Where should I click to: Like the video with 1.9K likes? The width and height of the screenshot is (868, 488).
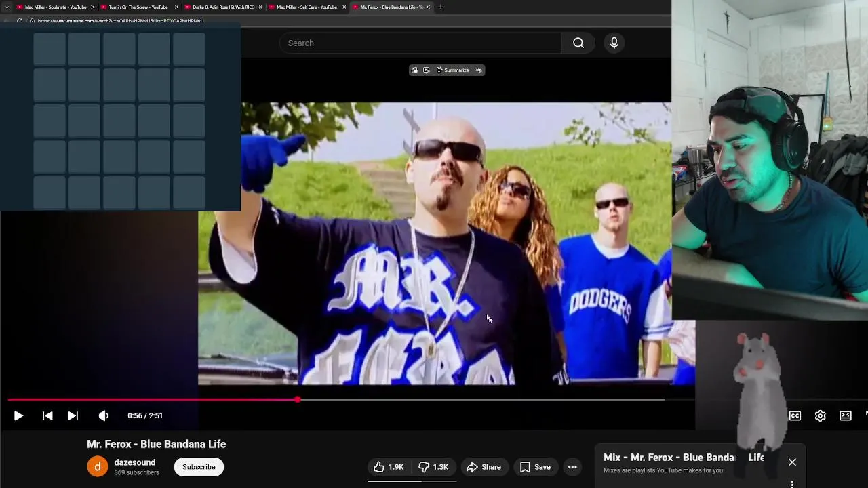[389, 467]
